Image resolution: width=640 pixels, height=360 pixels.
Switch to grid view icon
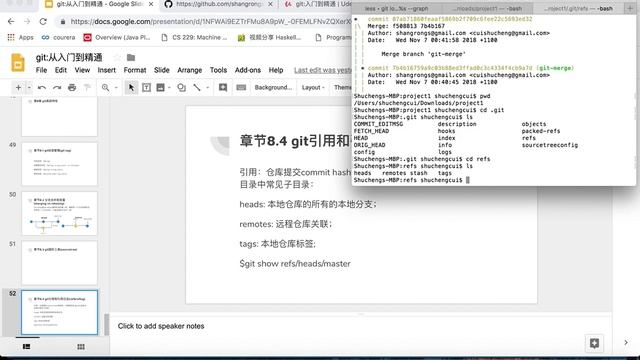point(81,347)
